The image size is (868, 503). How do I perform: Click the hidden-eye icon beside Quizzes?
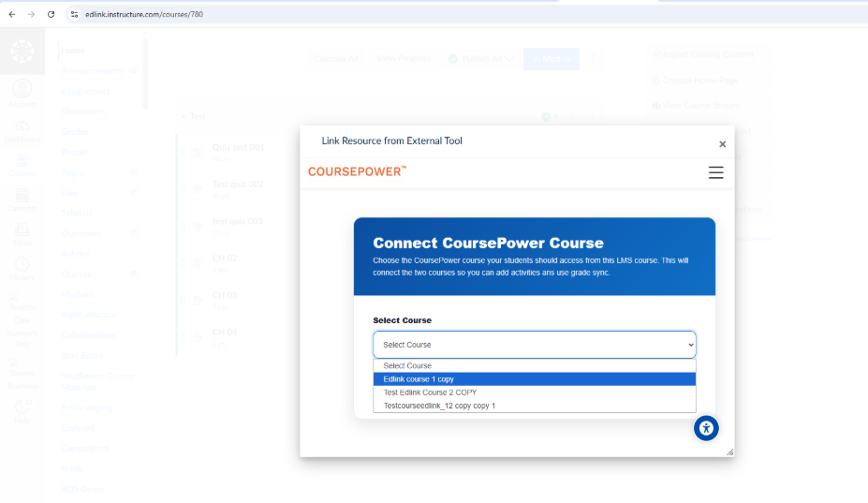(x=133, y=274)
